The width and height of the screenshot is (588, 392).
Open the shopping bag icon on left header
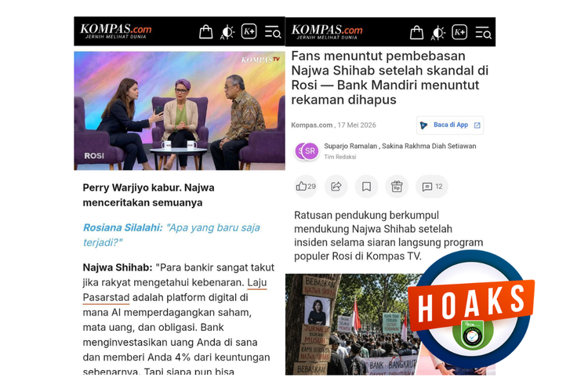(205, 32)
